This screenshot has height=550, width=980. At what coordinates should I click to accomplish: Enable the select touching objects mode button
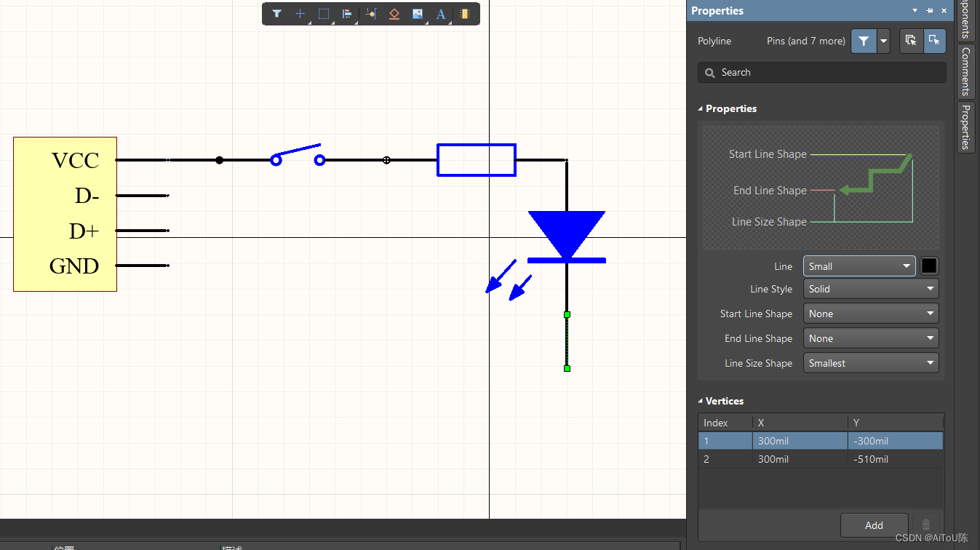(911, 41)
